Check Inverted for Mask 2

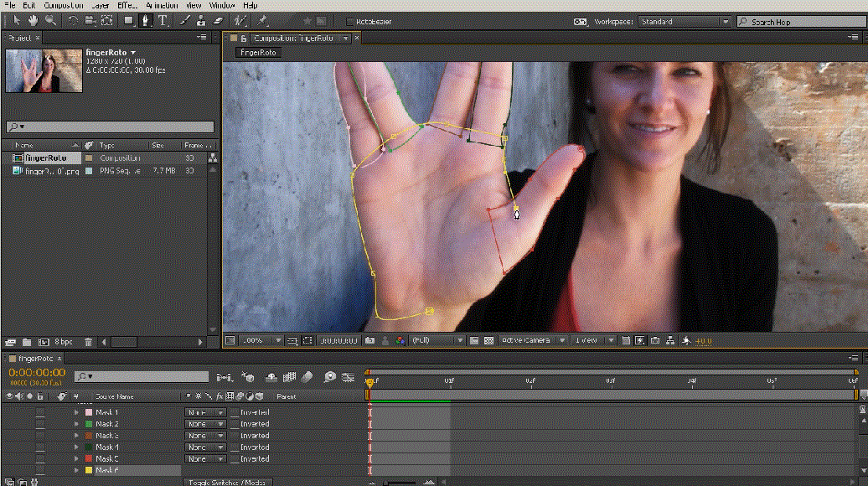[x=235, y=424]
